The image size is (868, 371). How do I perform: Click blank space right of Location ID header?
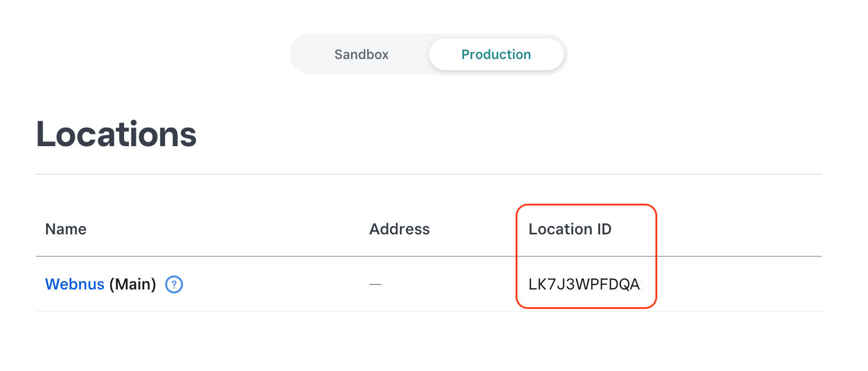pyautogui.click(x=735, y=229)
